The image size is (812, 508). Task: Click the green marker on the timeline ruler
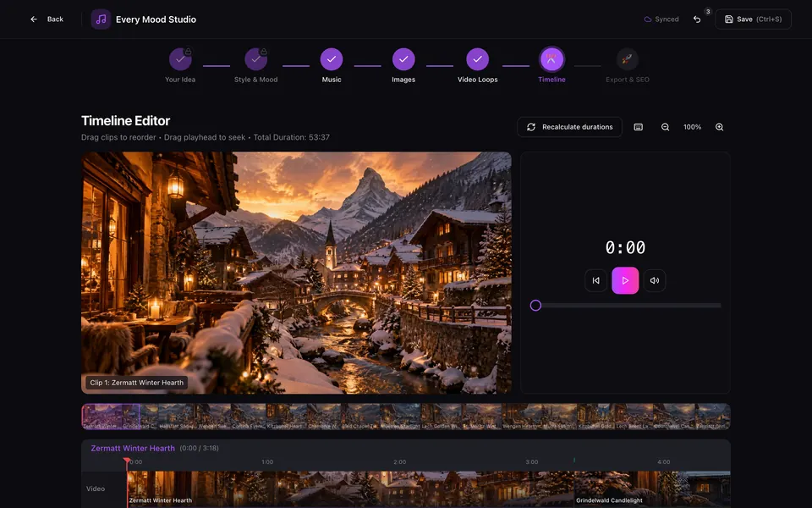tap(574, 460)
